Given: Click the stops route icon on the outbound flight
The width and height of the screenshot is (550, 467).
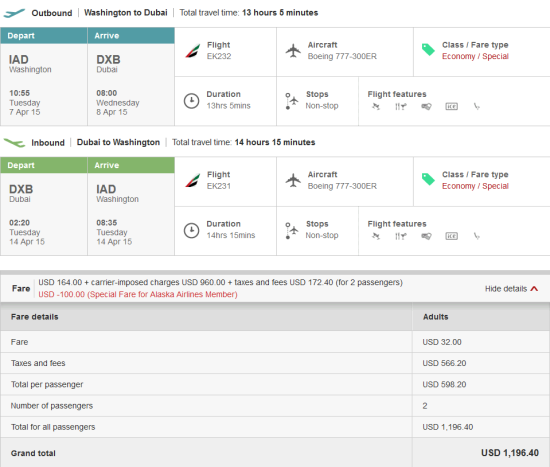Looking at the screenshot, I should [x=291, y=101].
